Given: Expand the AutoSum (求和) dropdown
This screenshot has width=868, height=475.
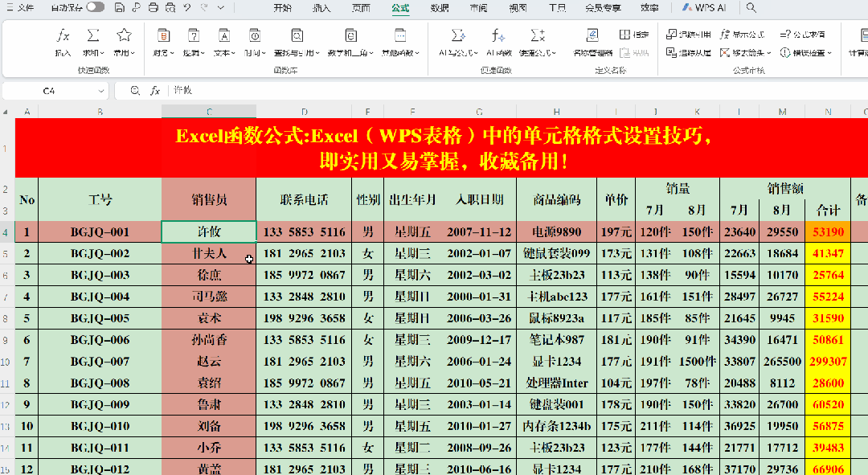Looking at the screenshot, I should pyautogui.click(x=93, y=53).
